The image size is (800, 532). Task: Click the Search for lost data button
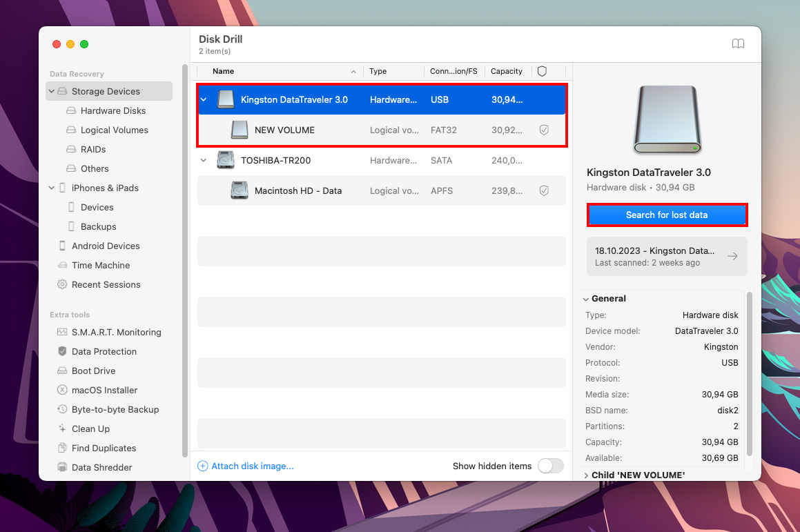tap(666, 215)
